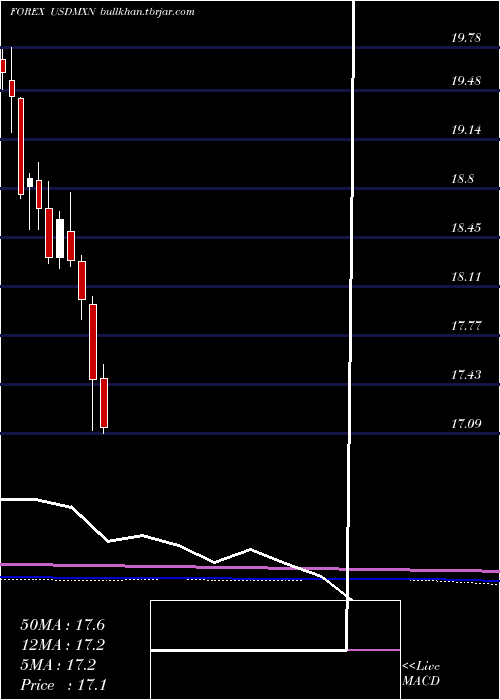The width and height of the screenshot is (500, 700).
Task: Click the 18.8 price axis label
Action: point(462,179)
